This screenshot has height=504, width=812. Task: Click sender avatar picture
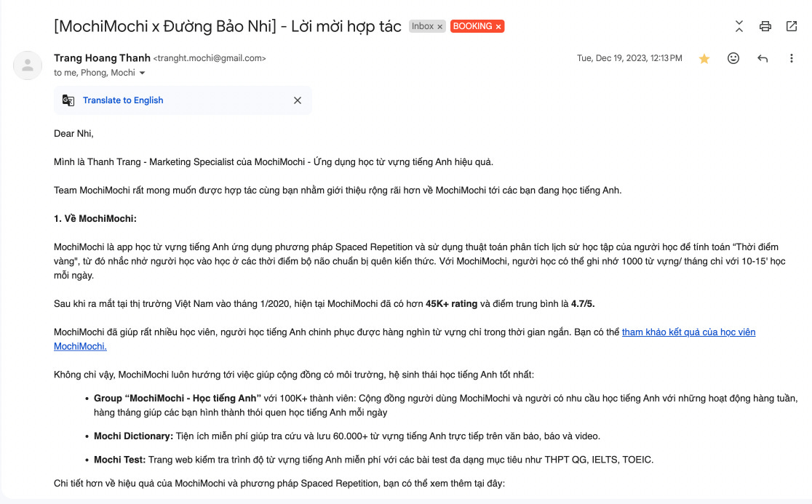[28, 65]
